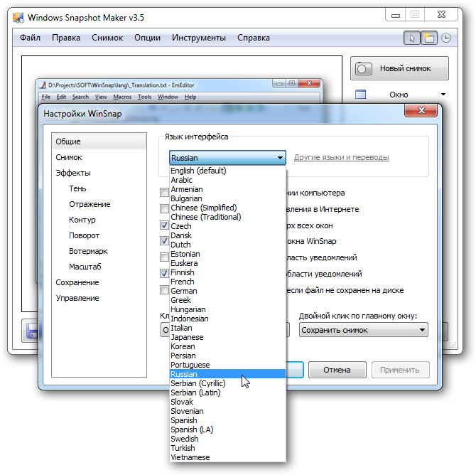Select Масштаб settings subcategory
Image resolution: width=476 pixels, height=475 pixels.
tap(85, 267)
